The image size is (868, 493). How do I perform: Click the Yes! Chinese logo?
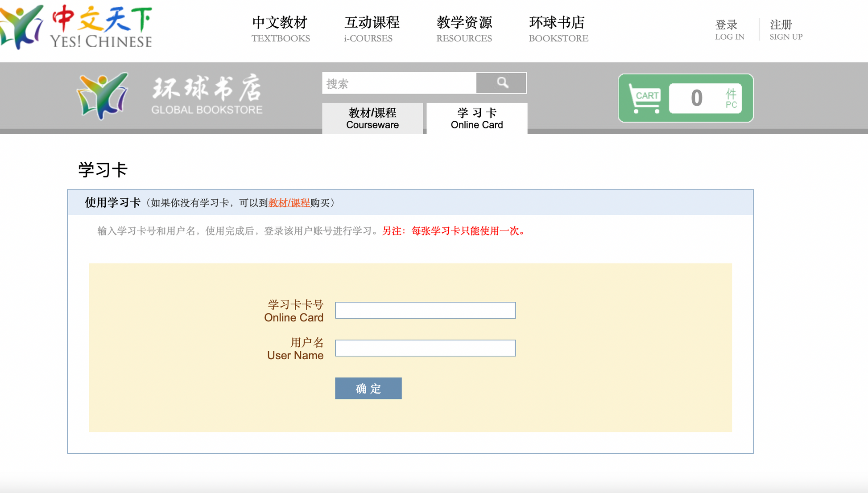point(21,27)
